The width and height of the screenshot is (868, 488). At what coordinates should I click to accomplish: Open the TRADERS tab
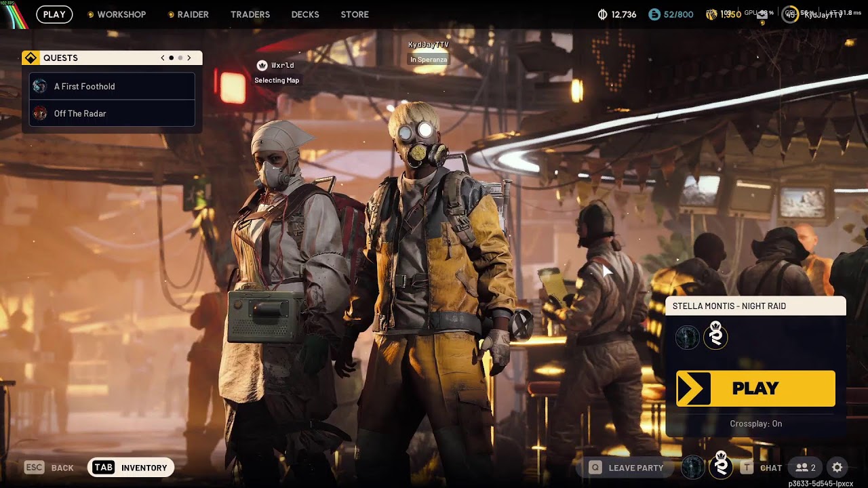pyautogui.click(x=250, y=14)
